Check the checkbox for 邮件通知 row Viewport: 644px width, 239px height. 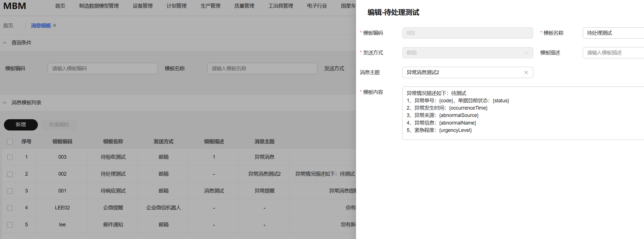tap(10, 225)
